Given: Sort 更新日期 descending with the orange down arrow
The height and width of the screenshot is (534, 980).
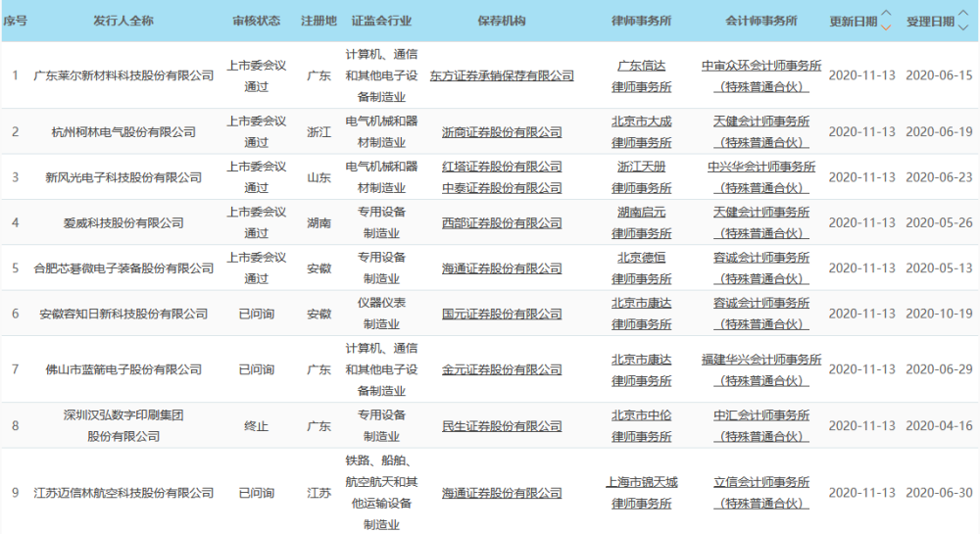Looking at the screenshot, I should coord(886,27).
